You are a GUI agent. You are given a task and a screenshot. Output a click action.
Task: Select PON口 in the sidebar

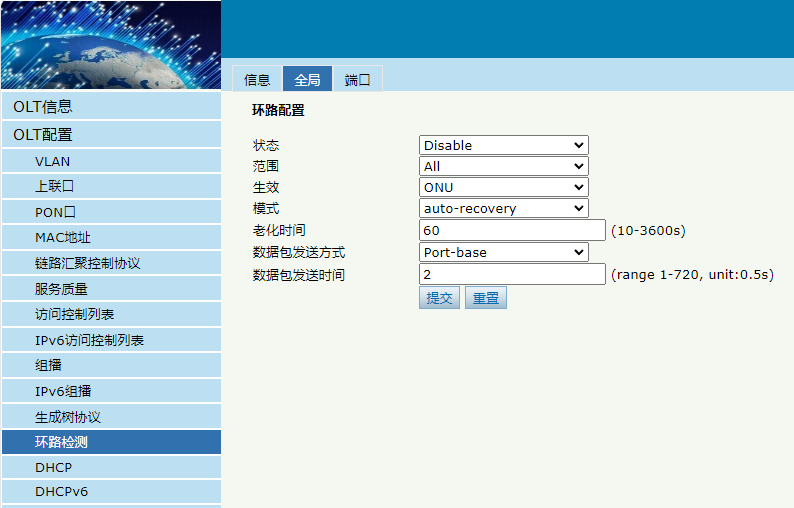coord(111,212)
